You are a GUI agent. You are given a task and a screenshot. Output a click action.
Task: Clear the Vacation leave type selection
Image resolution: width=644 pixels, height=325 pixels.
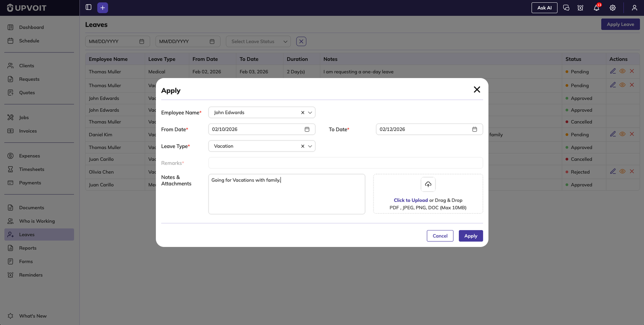(x=303, y=146)
